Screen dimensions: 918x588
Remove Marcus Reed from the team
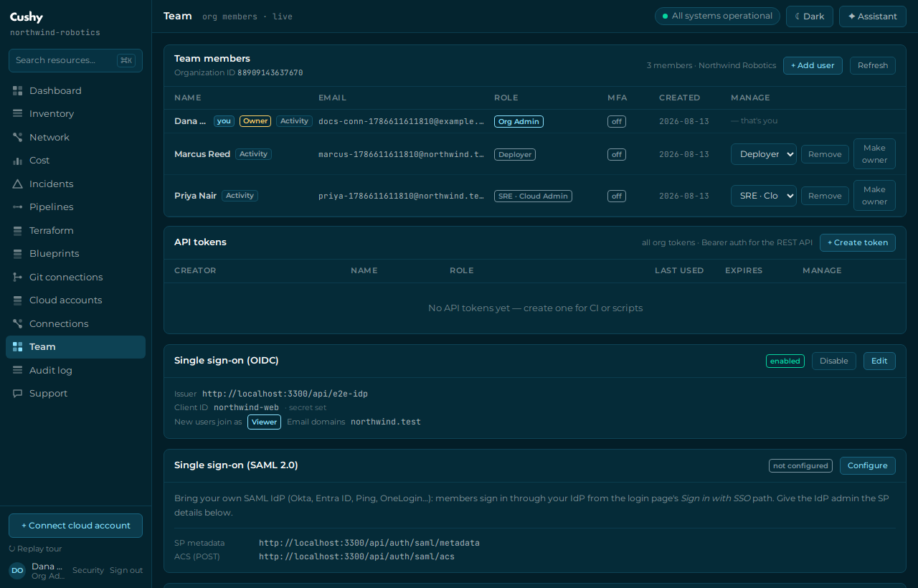[825, 154]
